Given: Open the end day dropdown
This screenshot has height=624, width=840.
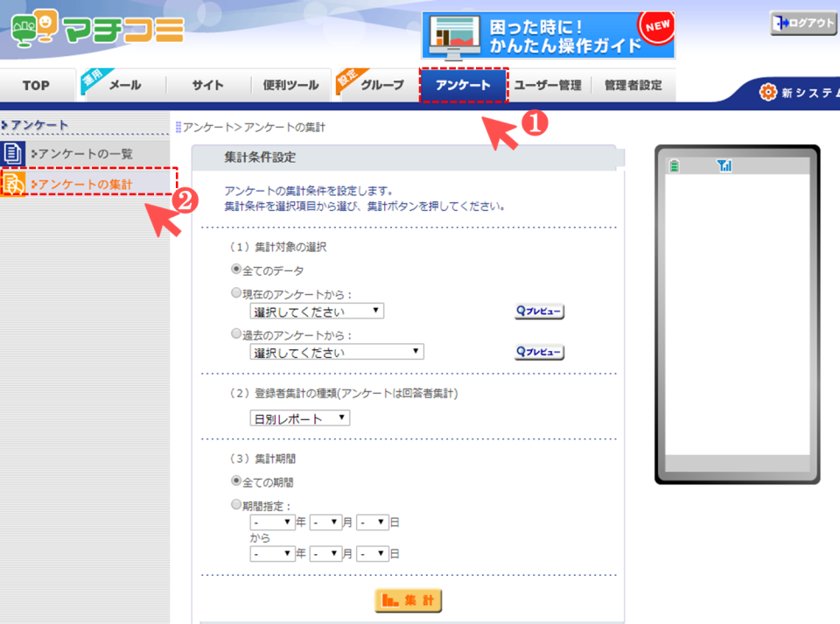Looking at the screenshot, I should click(373, 554).
